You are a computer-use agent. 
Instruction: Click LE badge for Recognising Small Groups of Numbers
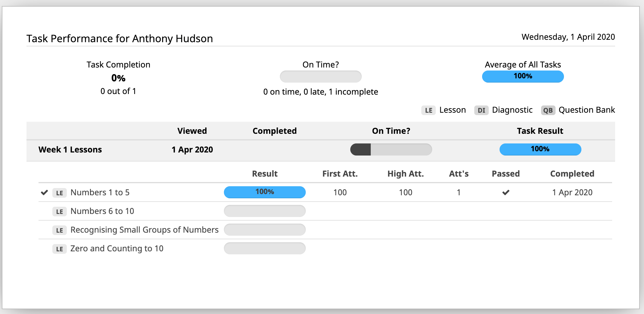pos(60,230)
